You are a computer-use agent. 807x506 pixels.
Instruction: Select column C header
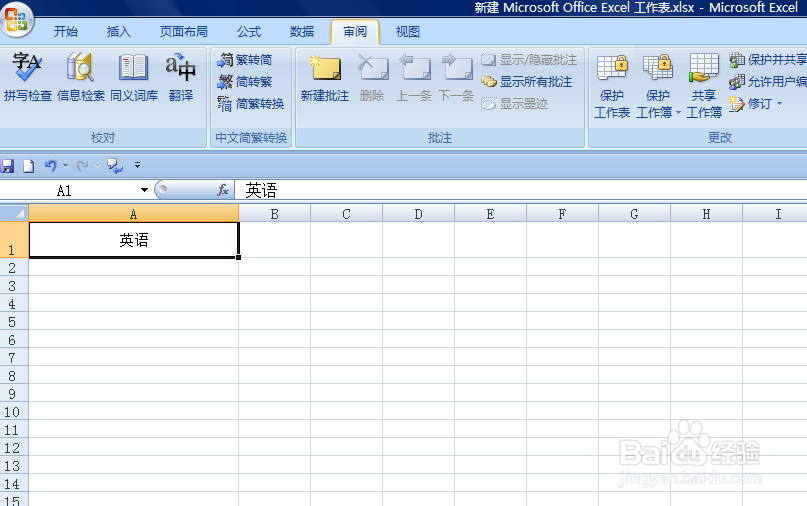(346, 214)
